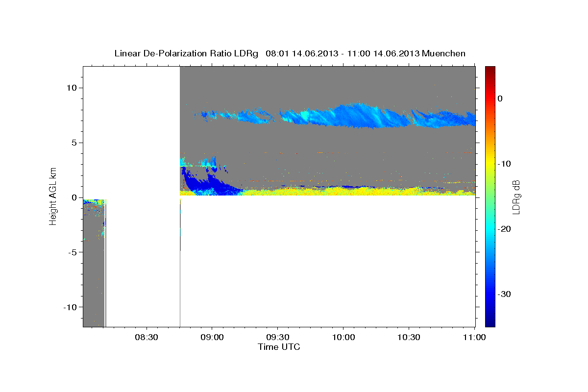Click the plot title 'Linear De-Polarization Ratio LDRg'

pos(186,53)
